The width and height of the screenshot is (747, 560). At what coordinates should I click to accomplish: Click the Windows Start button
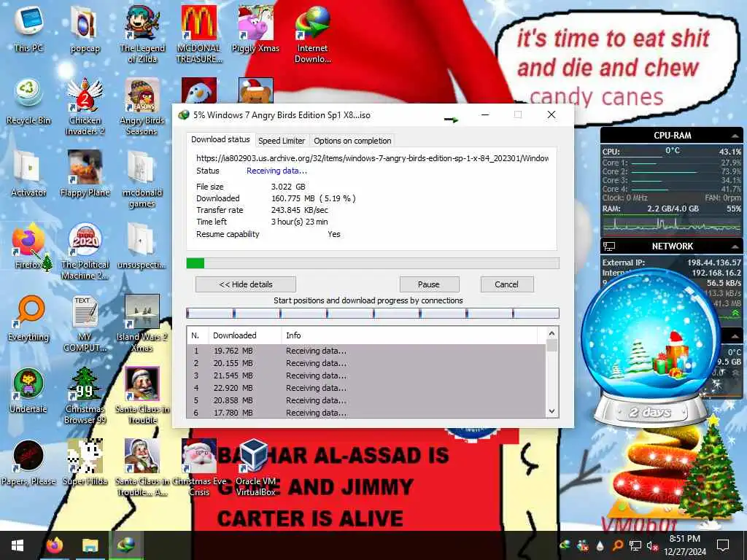point(18,545)
